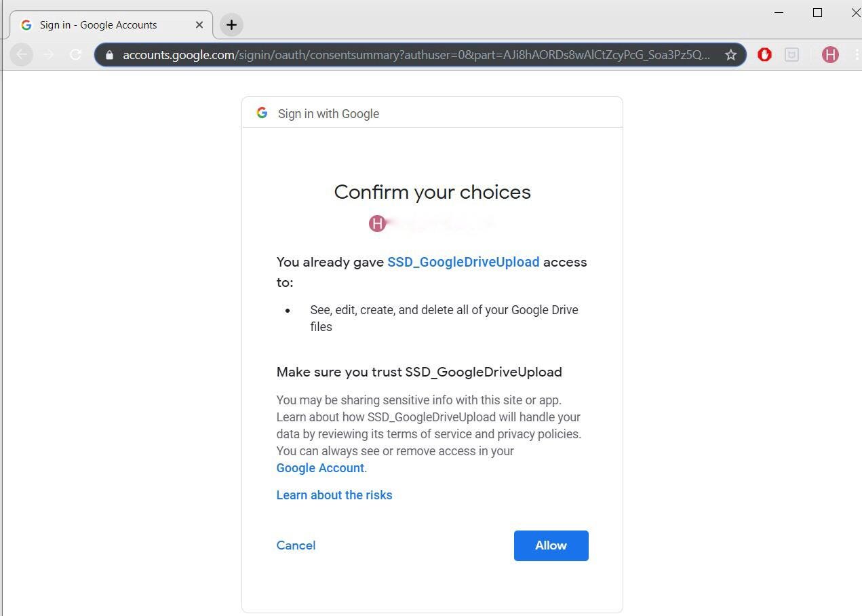Screen dimensions: 862x616
Task: Reload the page
Action: coord(76,54)
